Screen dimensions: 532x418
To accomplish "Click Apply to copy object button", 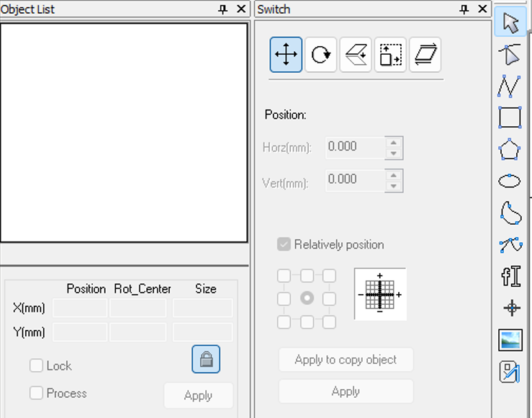I will tap(346, 359).
